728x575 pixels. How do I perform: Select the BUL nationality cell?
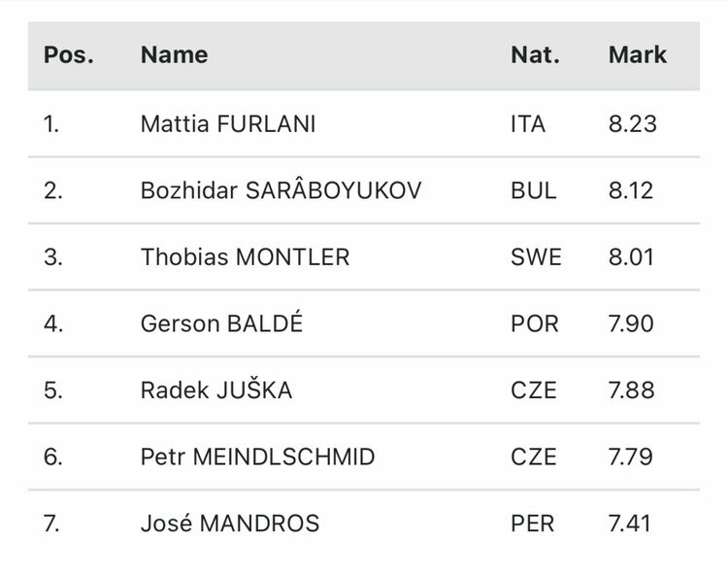click(533, 190)
